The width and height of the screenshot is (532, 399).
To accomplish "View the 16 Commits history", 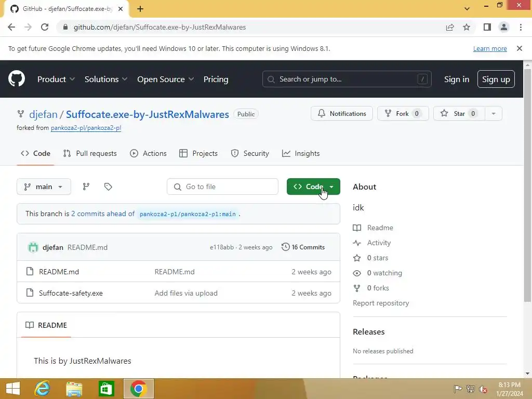I will point(303,247).
